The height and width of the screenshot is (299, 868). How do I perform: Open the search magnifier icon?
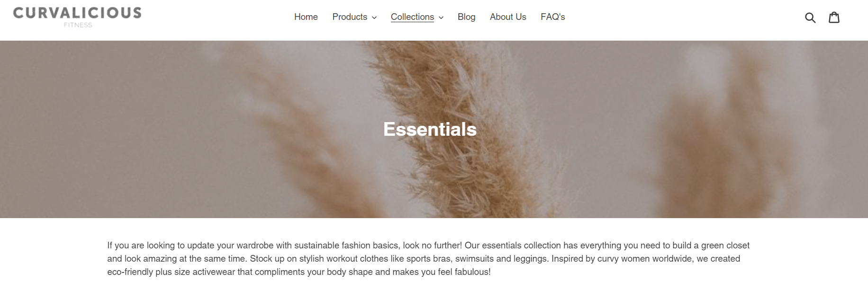coord(810,18)
